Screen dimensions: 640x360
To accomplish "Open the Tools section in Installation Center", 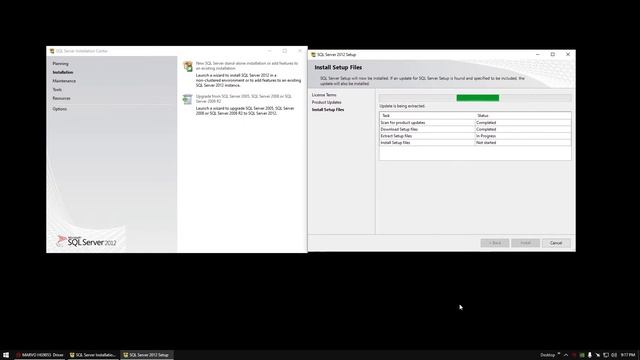I will click(x=57, y=89).
